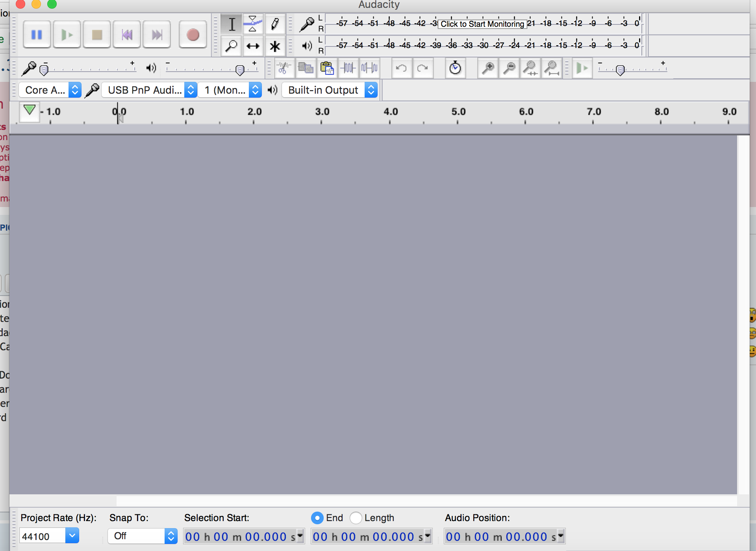Select the Draw (pencil) tool
This screenshot has height=551, width=756.
(x=275, y=24)
